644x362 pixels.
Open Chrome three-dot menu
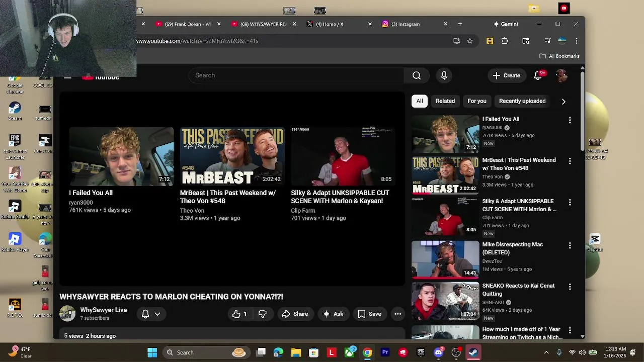coord(577,41)
